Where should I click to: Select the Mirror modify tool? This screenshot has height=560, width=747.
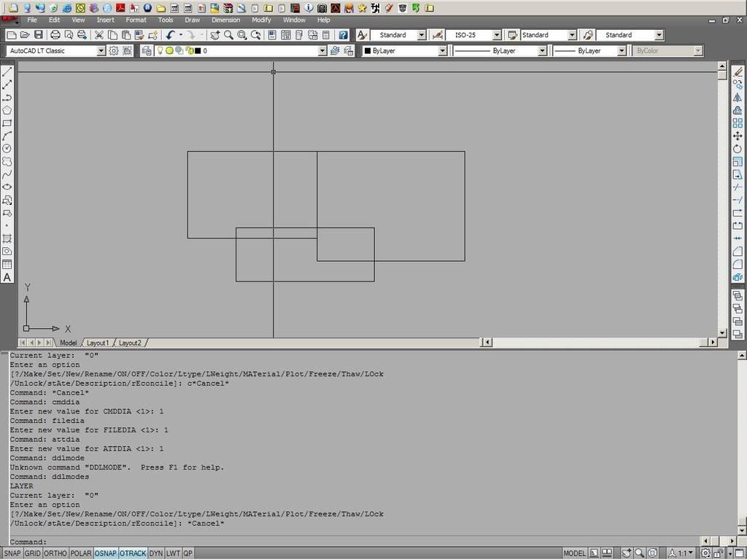point(738,97)
